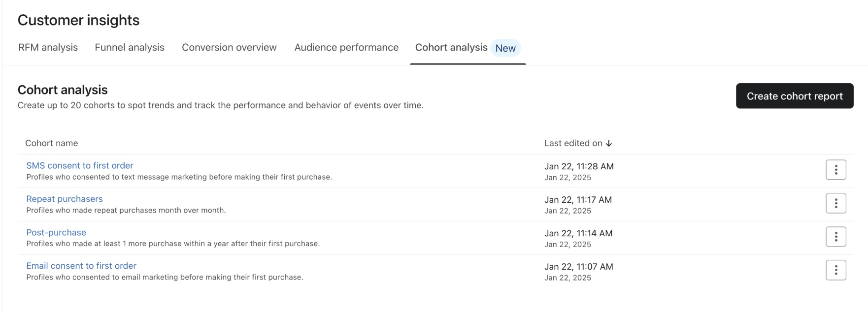Open options menu for SMS consent cohort
This screenshot has height=314, width=868.
pos(835,170)
